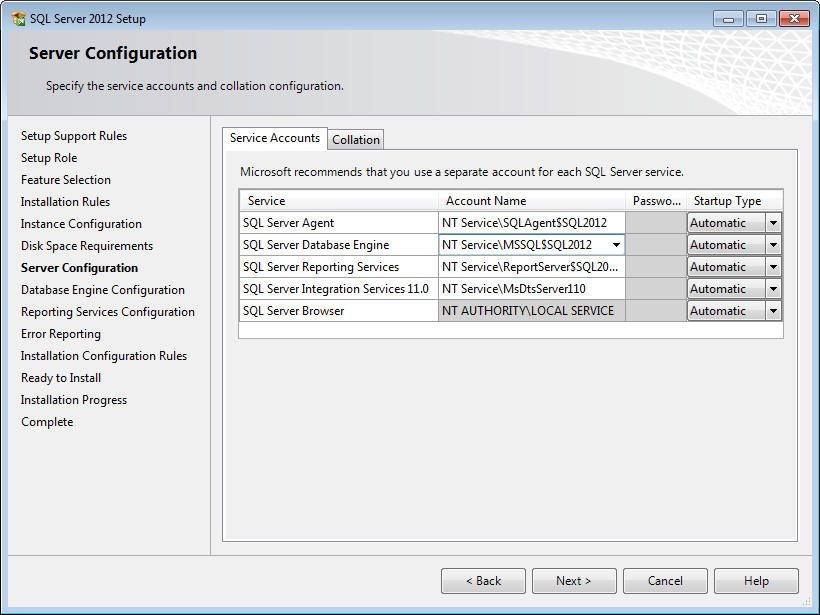820x615 pixels.
Task: Click the Account Name column header
Action: pyautogui.click(x=532, y=201)
